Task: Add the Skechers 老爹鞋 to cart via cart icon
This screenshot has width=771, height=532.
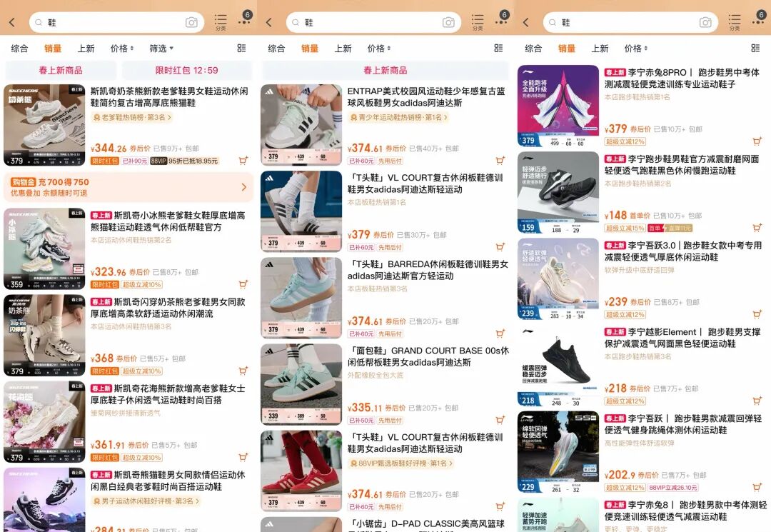Action: pyautogui.click(x=243, y=160)
